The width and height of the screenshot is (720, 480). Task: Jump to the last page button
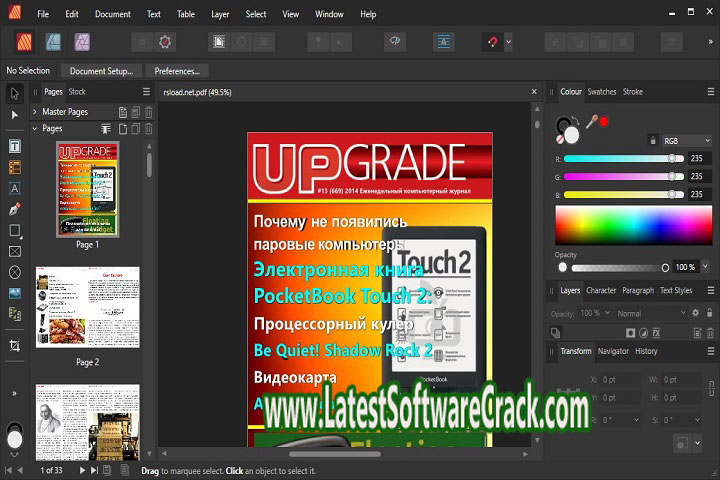94,470
